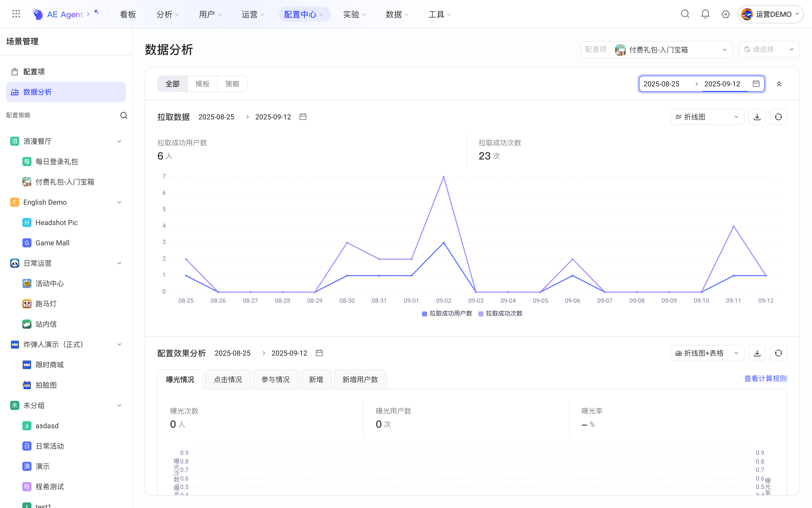Collapse the filter panel with double chevron

(x=779, y=84)
